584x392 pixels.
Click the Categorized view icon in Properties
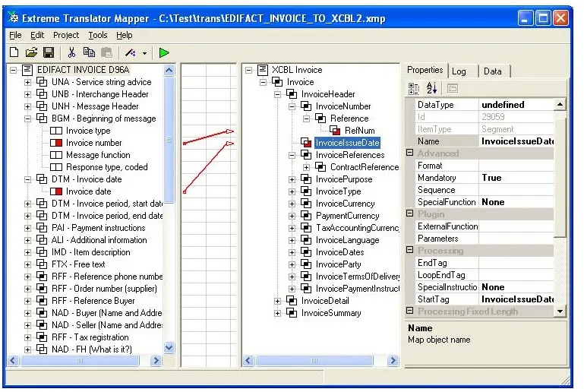414,89
